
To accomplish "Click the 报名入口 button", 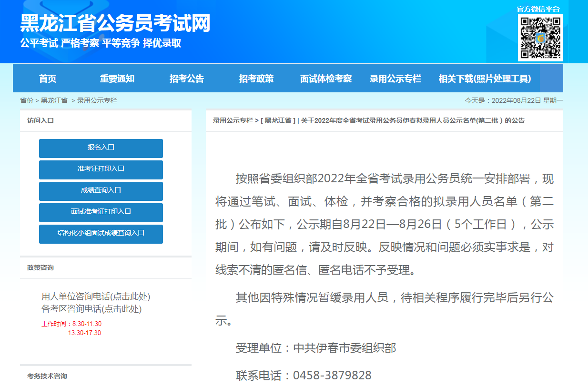I will click(x=101, y=148).
